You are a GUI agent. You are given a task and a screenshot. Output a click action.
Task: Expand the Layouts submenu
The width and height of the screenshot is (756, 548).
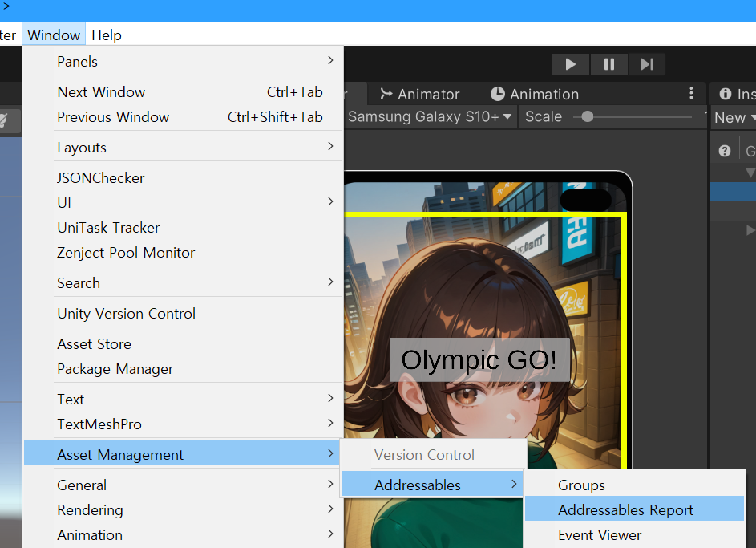tap(184, 147)
